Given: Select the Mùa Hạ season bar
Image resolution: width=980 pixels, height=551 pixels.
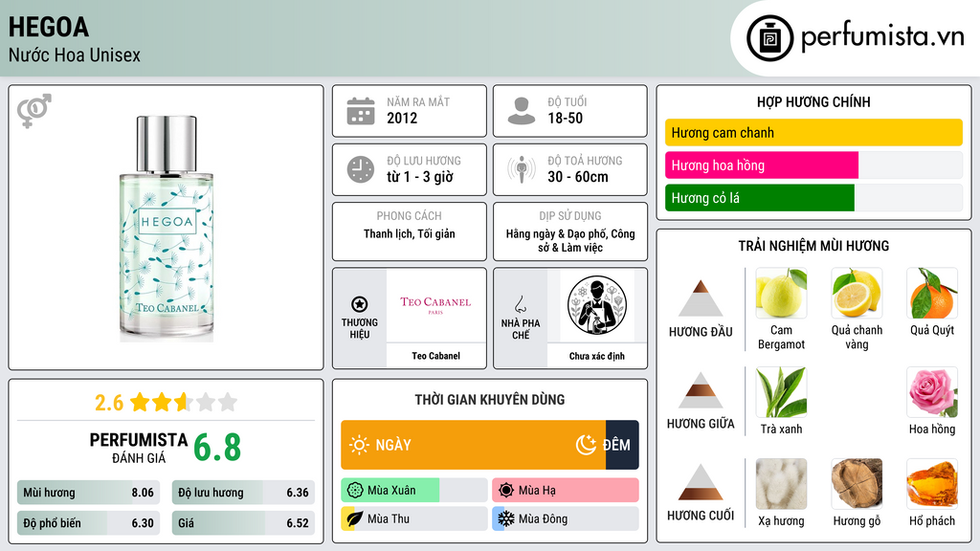Looking at the screenshot, I should pyautogui.click(x=566, y=490).
